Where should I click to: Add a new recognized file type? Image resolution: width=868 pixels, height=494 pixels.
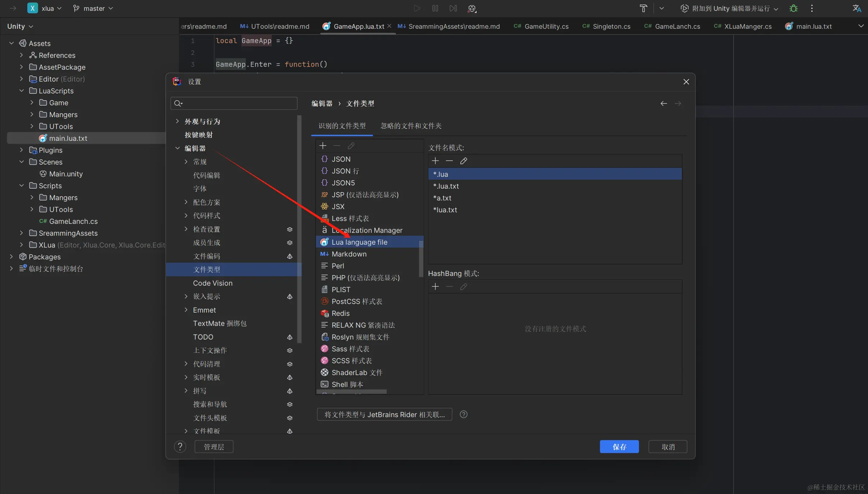pyautogui.click(x=323, y=146)
